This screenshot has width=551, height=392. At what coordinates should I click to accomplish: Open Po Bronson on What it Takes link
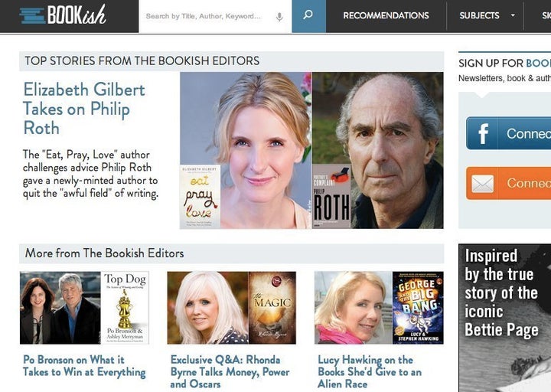tap(84, 366)
